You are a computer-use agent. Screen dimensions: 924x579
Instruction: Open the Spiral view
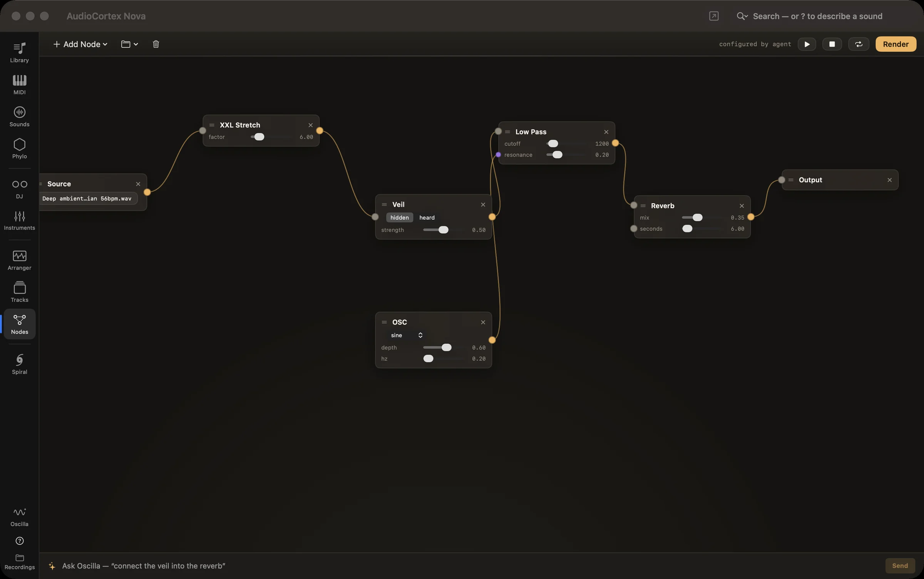(x=19, y=364)
